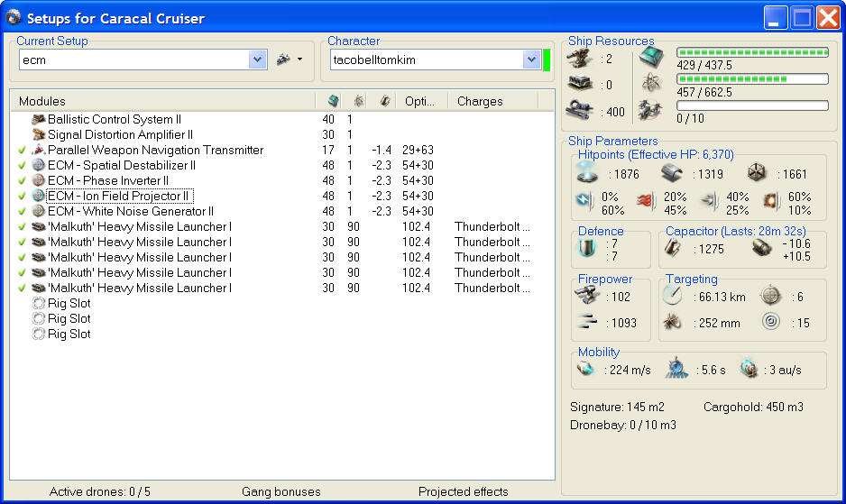Sort by the Modules column header

pos(163,101)
